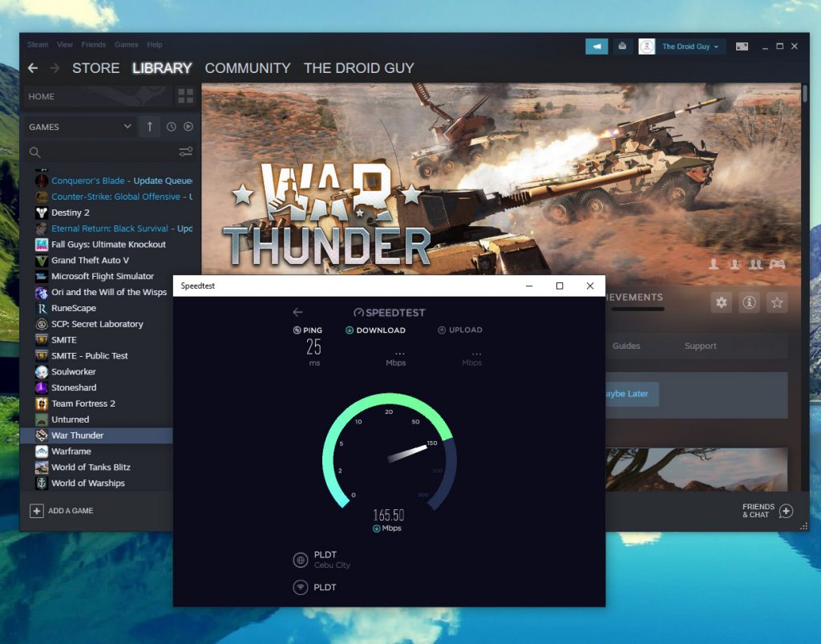Viewport: 821px width, 644px height.
Task: Click Destiny 2 game icon
Action: 42,213
